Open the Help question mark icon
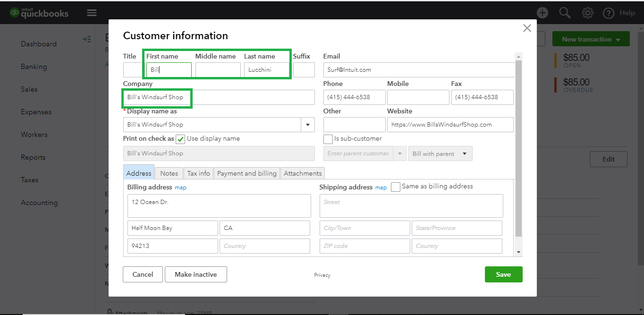The image size is (644, 315). click(609, 13)
